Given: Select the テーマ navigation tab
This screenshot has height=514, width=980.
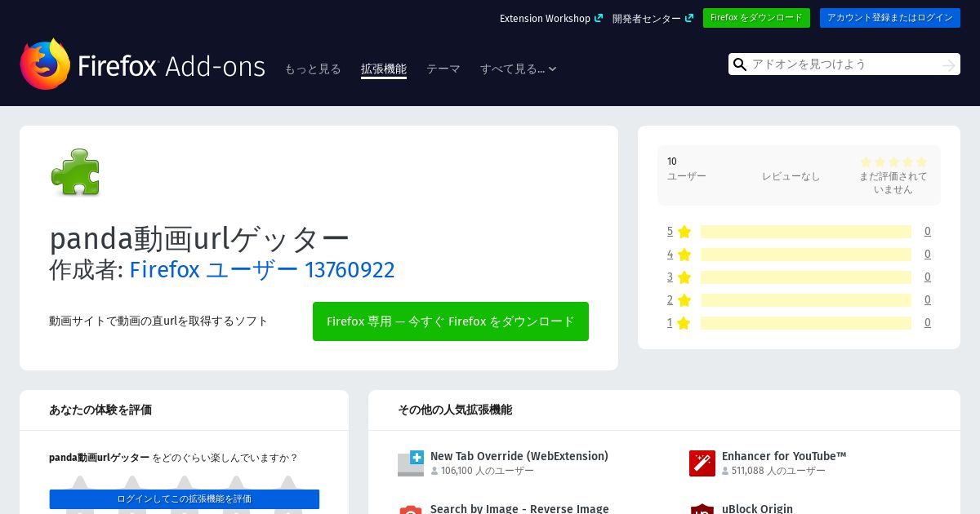Looking at the screenshot, I should [443, 69].
